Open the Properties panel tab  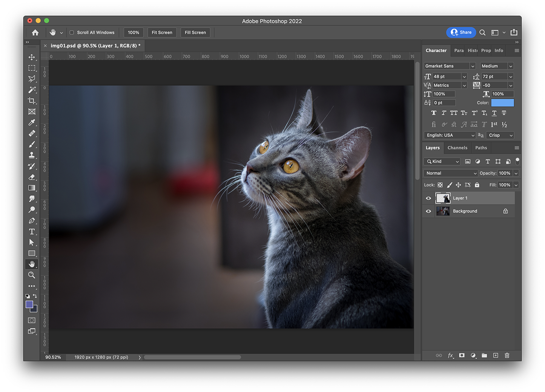(x=486, y=51)
